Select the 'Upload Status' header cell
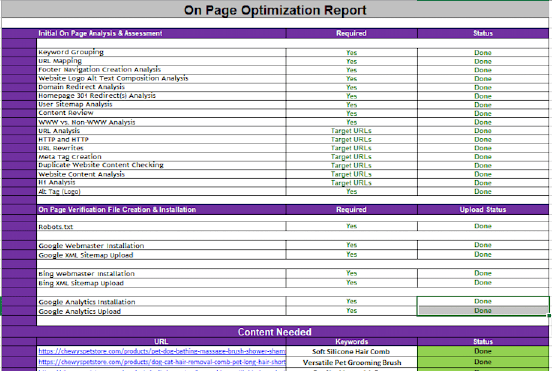This screenshot has width=552, height=371. pos(483,210)
